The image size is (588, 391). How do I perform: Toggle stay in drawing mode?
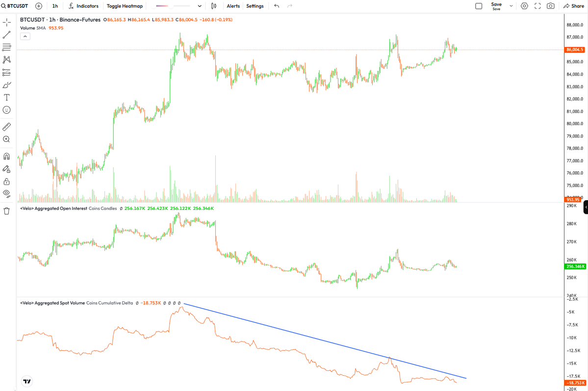point(7,169)
